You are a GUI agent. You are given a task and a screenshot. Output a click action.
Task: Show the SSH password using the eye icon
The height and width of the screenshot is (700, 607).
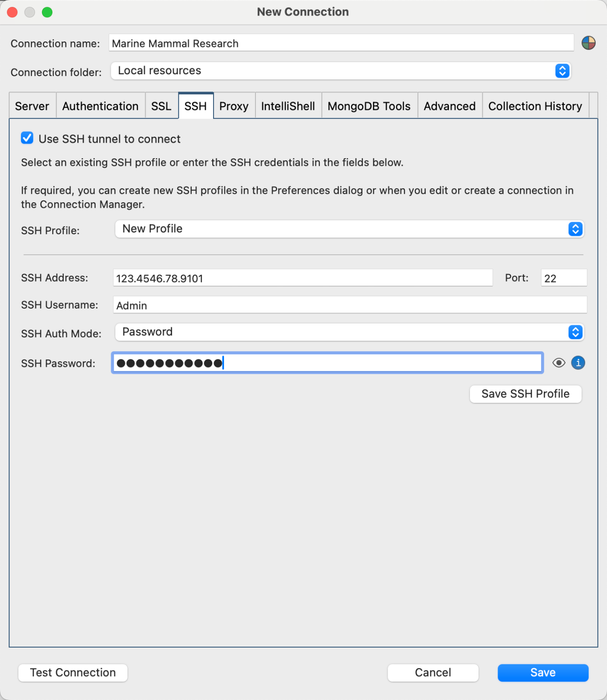559,363
